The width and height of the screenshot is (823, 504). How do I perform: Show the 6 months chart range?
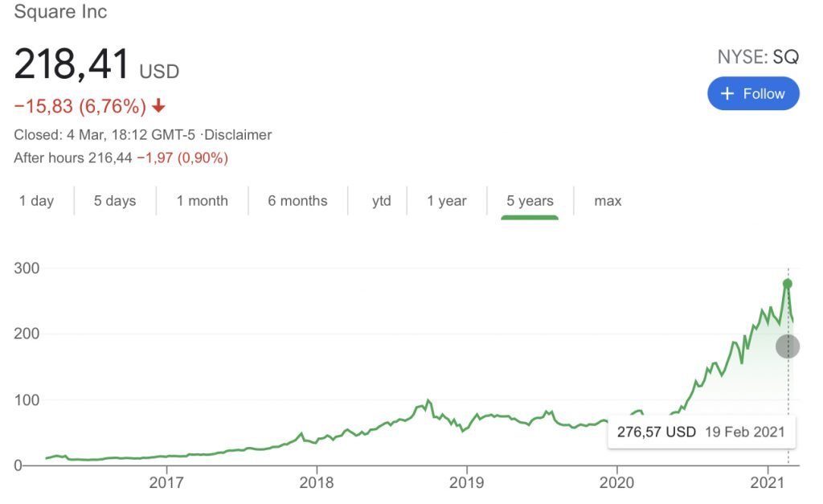297,201
